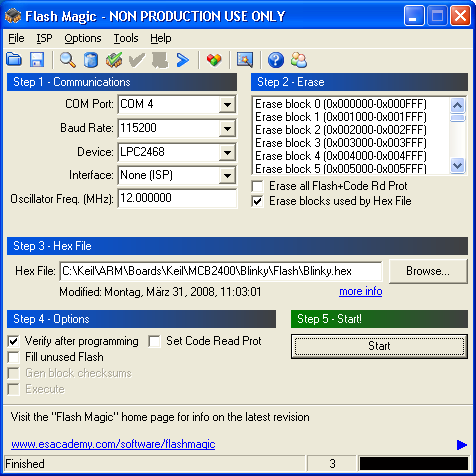This screenshot has height=476, width=476.
Task: Click the colored cubes icon in toolbar
Action: pyautogui.click(x=214, y=60)
